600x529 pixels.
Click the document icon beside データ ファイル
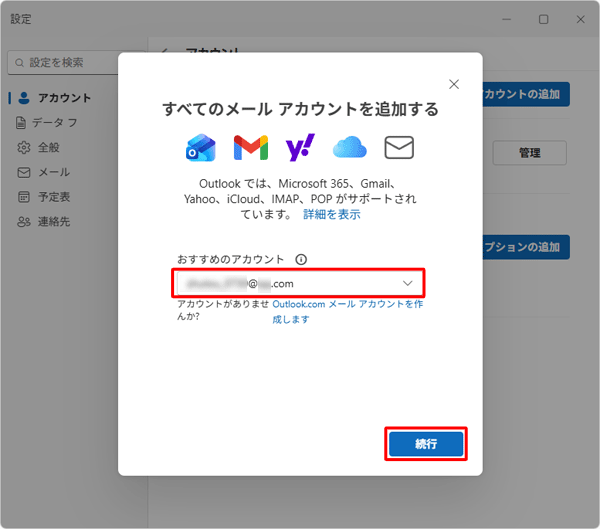coord(21,122)
